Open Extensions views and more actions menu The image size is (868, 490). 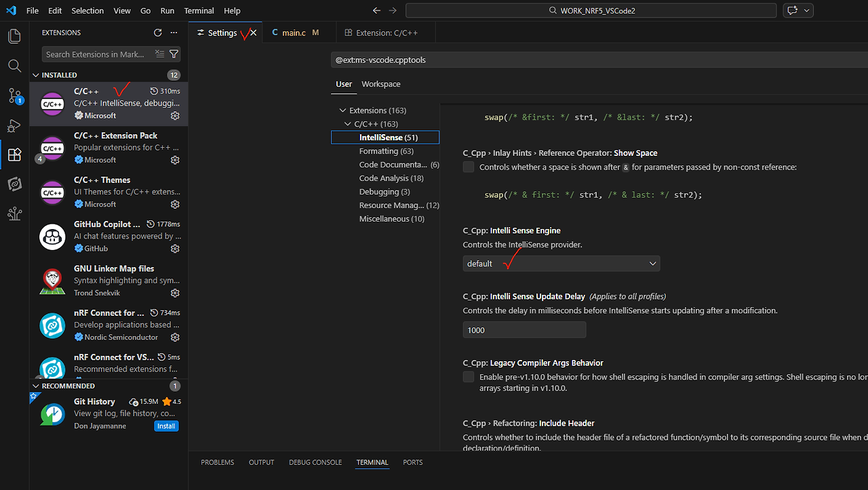(x=174, y=33)
